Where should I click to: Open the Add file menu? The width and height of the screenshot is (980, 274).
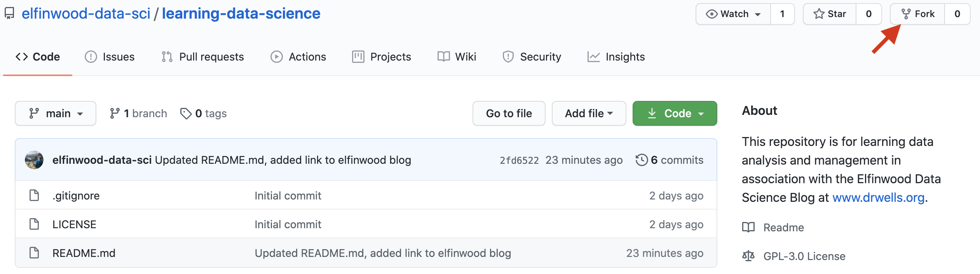tap(589, 113)
